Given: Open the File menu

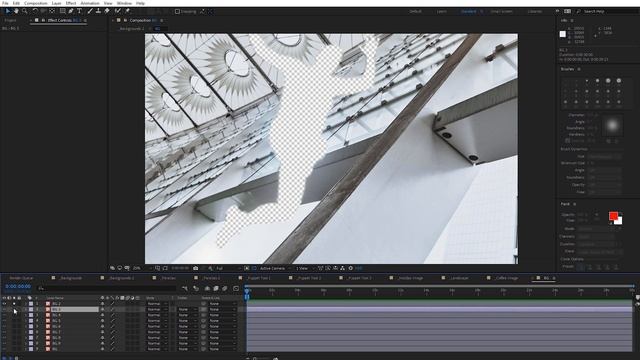Looking at the screenshot, I should [x=5, y=3].
